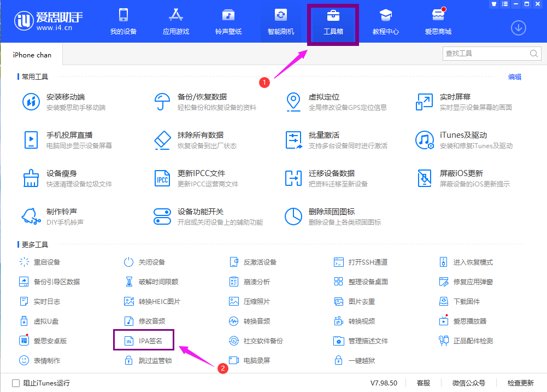Open the IPA签名 signing tool
Screen dimensions: 547x392
tap(148, 341)
